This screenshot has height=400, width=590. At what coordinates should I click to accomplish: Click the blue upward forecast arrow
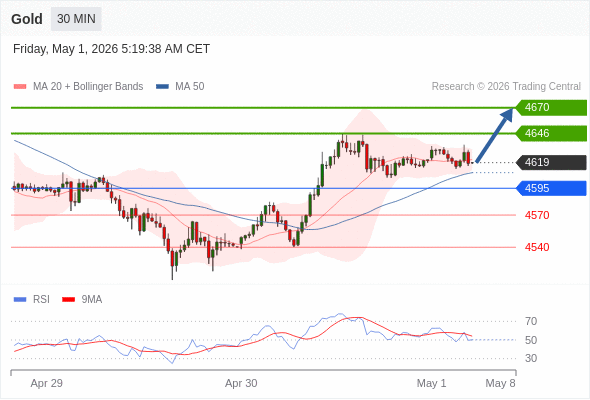tap(494, 135)
